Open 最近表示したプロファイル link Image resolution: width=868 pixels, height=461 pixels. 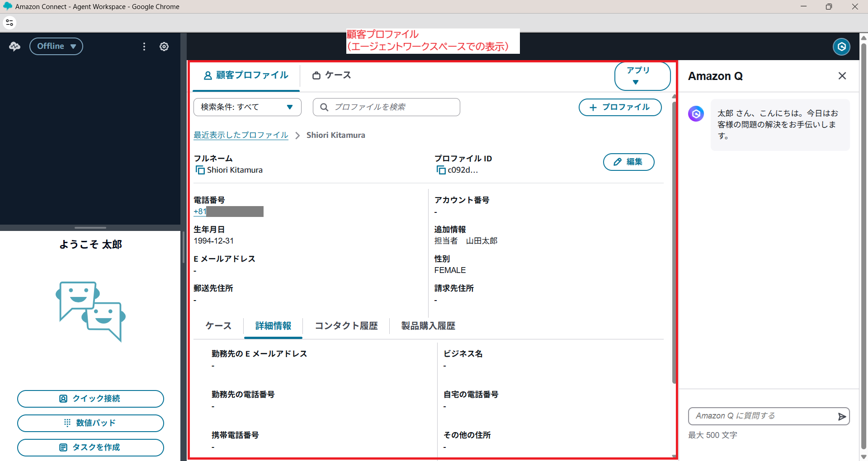coord(241,135)
